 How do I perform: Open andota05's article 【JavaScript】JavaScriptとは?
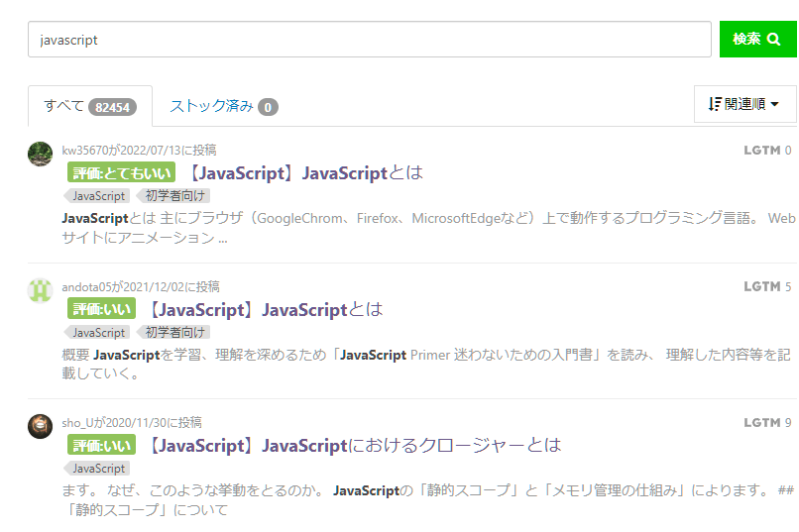[x=266, y=309]
